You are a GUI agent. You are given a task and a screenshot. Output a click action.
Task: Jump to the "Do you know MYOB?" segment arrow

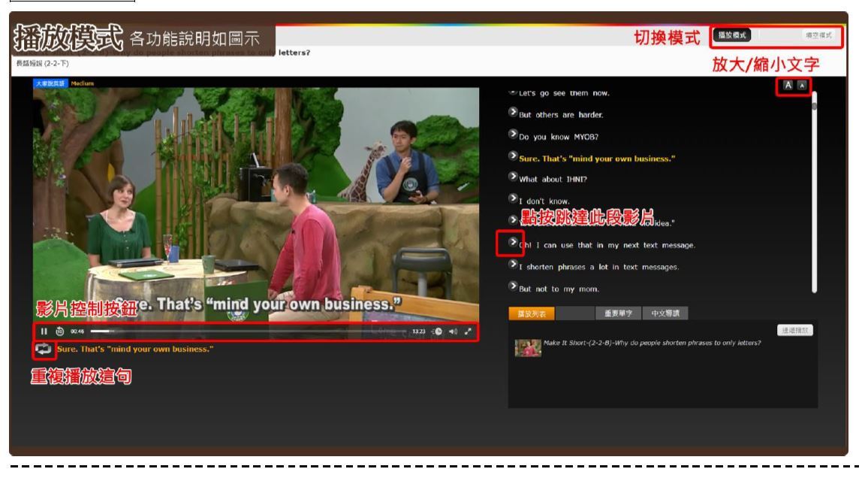[x=514, y=135]
